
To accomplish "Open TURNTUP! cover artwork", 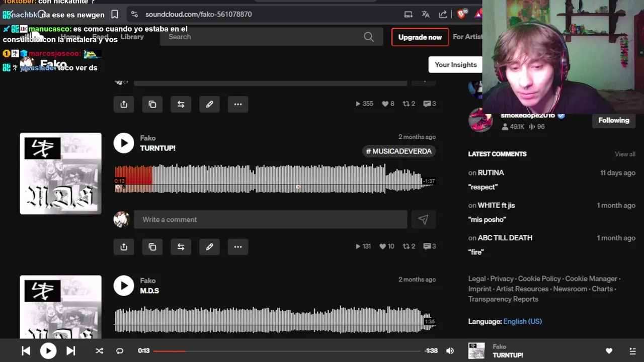I will [x=60, y=173].
